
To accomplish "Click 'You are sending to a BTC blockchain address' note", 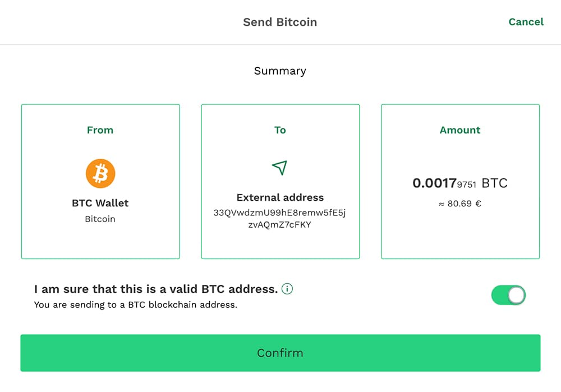I will [x=136, y=305].
